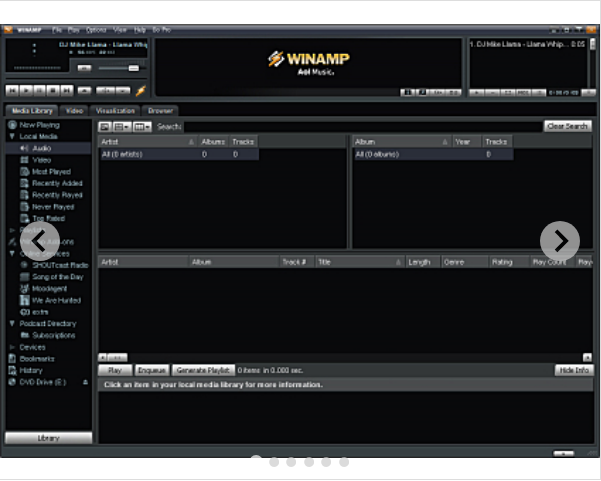This screenshot has height=481, width=601.
Task: Click the Play button below the track list
Action: click(x=115, y=370)
